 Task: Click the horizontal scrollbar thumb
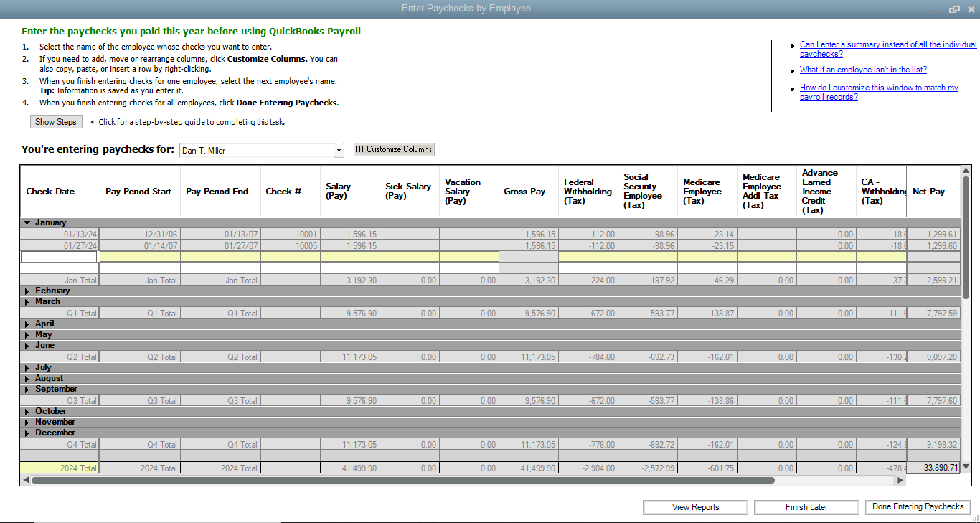point(403,480)
